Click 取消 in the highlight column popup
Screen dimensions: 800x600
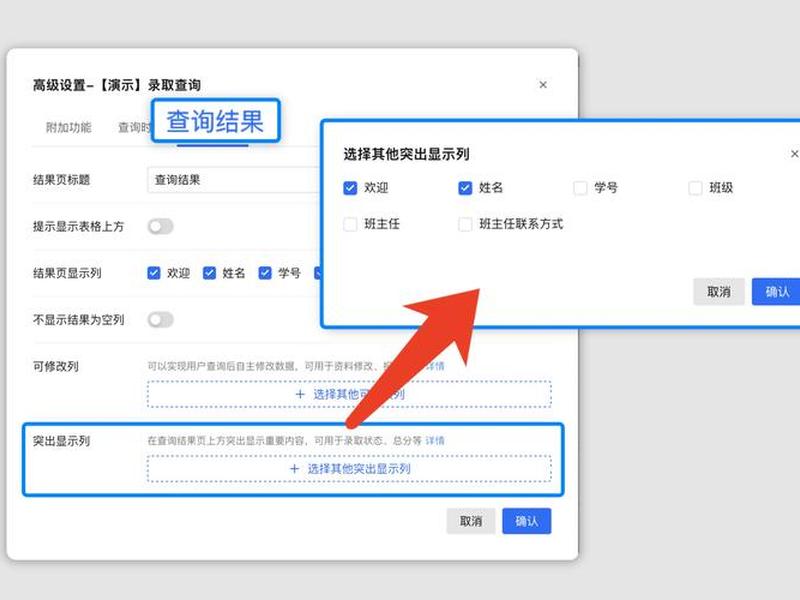click(718, 292)
